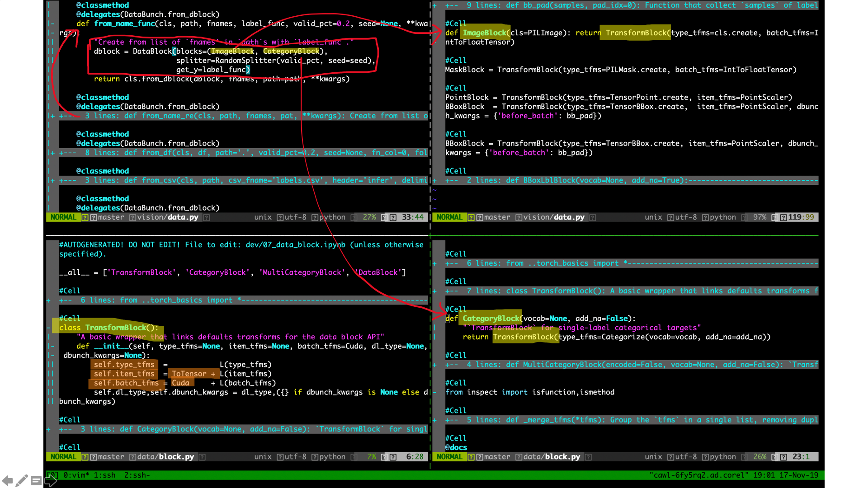The image size is (868, 488).
Task: Click file glyph before vision/data.py in top-left statusline
Action: click(132, 217)
